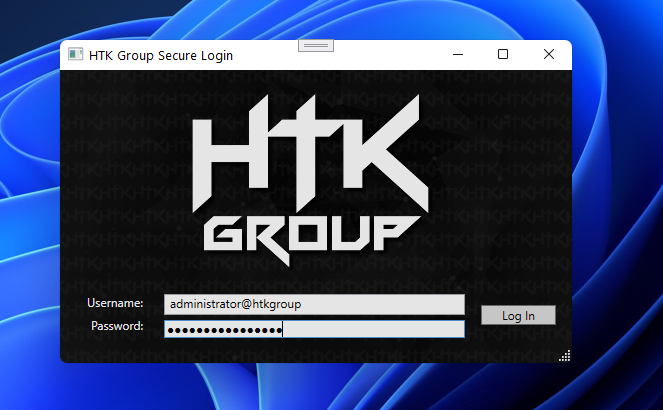Image resolution: width=663 pixels, height=410 pixels.
Task: Click the toolbar handle above the title bar
Action: coord(316,46)
